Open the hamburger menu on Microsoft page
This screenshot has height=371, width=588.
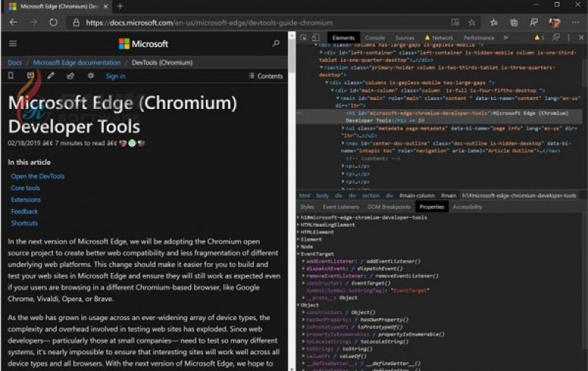point(13,43)
